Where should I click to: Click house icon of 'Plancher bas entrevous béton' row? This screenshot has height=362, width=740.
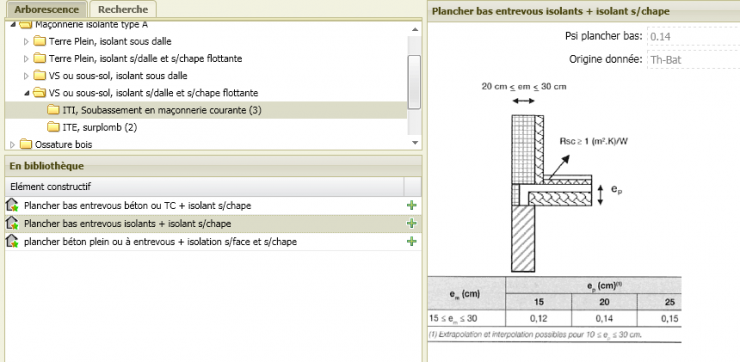(x=12, y=205)
